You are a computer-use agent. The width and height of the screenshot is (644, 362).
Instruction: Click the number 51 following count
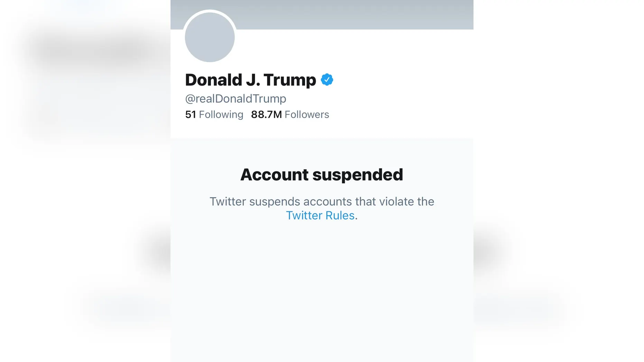[x=191, y=114]
